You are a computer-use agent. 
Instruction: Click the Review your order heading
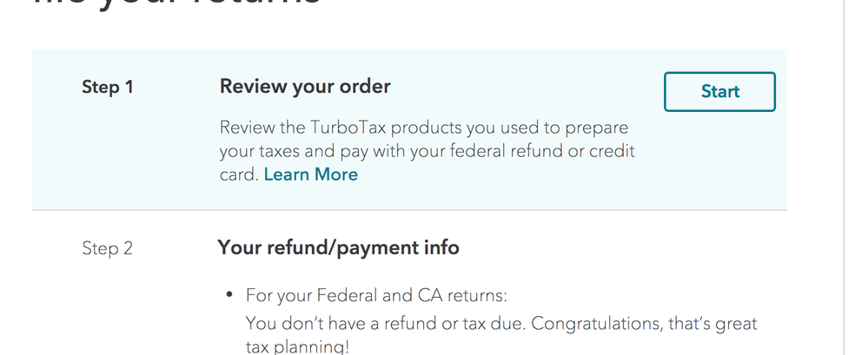tap(305, 87)
